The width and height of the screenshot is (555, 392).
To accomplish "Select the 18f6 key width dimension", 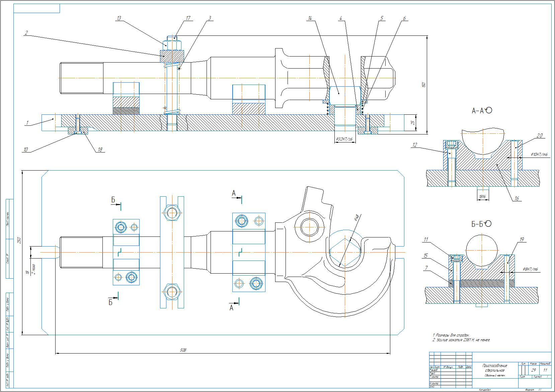I will coord(482,197).
